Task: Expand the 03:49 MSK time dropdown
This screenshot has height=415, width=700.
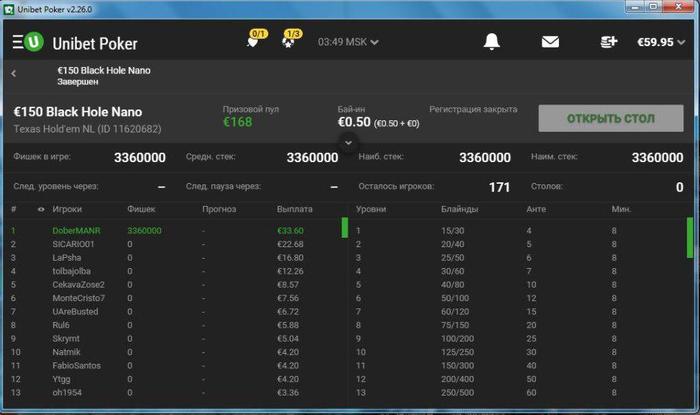Action: [x=348, y=42]
